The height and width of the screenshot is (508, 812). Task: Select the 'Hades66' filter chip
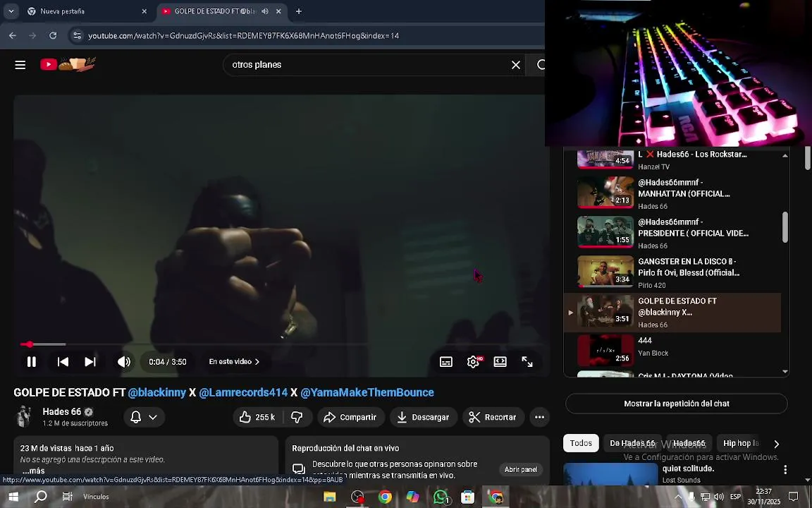689,443
